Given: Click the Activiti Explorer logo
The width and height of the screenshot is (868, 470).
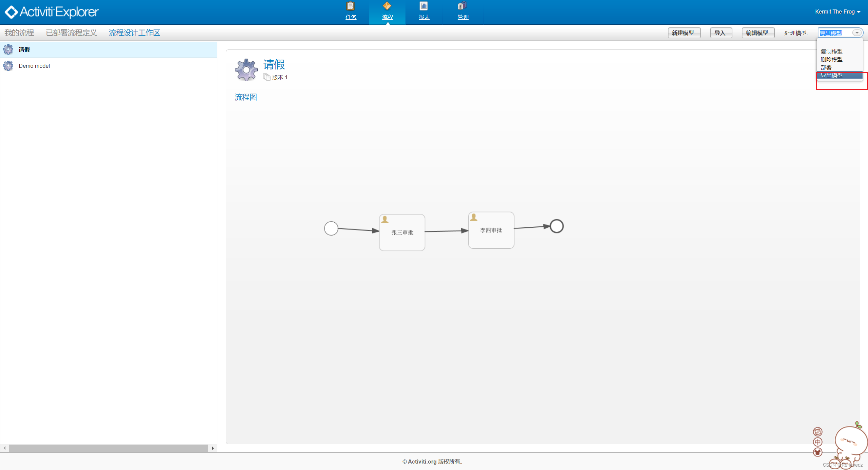Looking at the screenshot, I should (52, 12).
